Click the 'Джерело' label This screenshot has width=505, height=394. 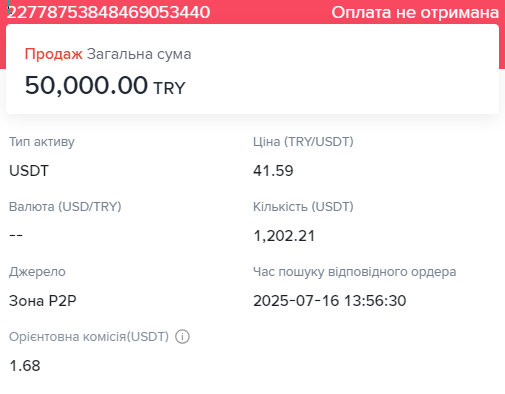pyautogui.click(x=37, y=272)
